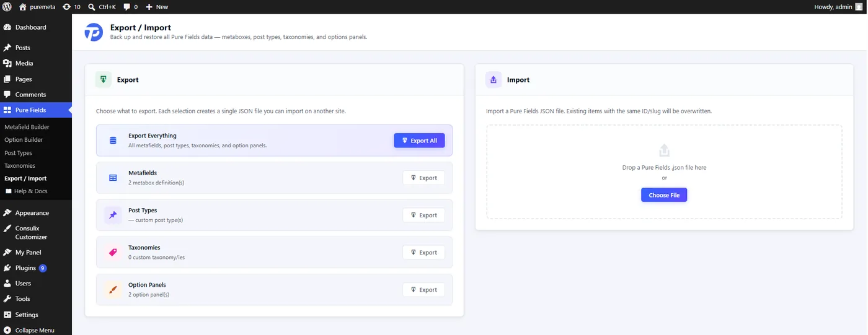The width and height of the screenshot is (868, 335).
Task: Click '2 option panel(s)' text
Action: (149, 295)
